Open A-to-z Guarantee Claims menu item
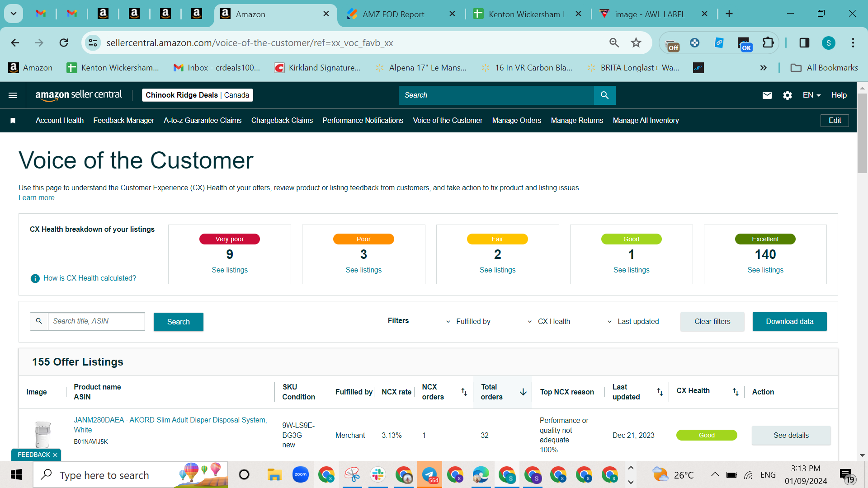The width and height of the screenshot is (868, 488). pos(203,121)
